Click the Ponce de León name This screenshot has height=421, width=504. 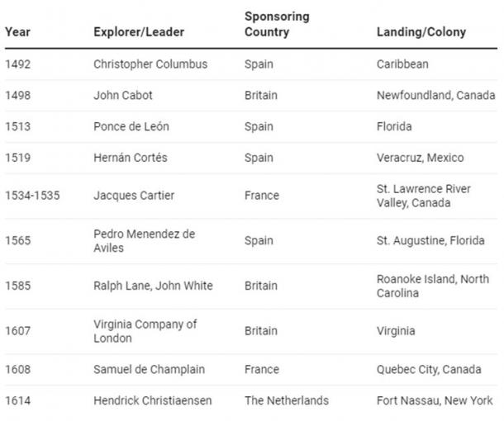(131, 126)
